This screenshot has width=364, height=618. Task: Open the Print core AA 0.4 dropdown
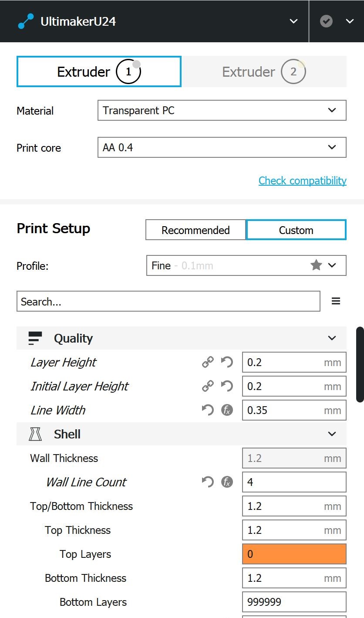click(x=222, y=147)
